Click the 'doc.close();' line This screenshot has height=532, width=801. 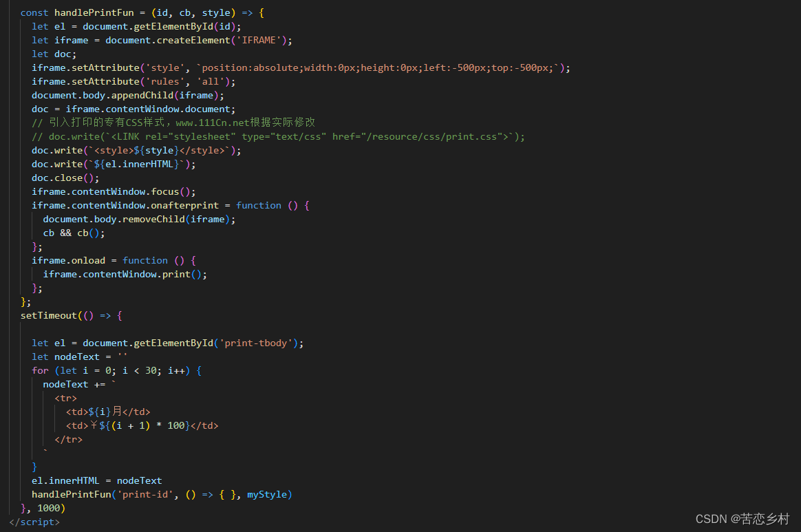pyautogui.click(x=65, y=178)
